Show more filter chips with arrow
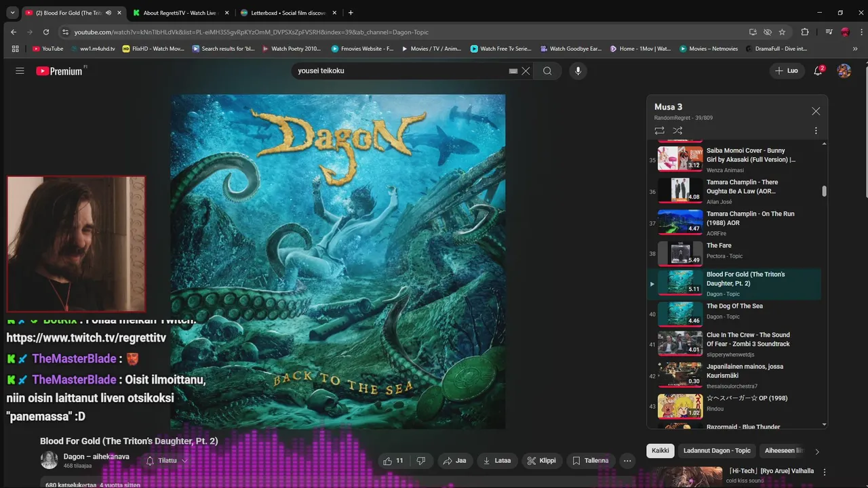Image resolution: width=868 pixels, height=488 pixels. (816, 451)
